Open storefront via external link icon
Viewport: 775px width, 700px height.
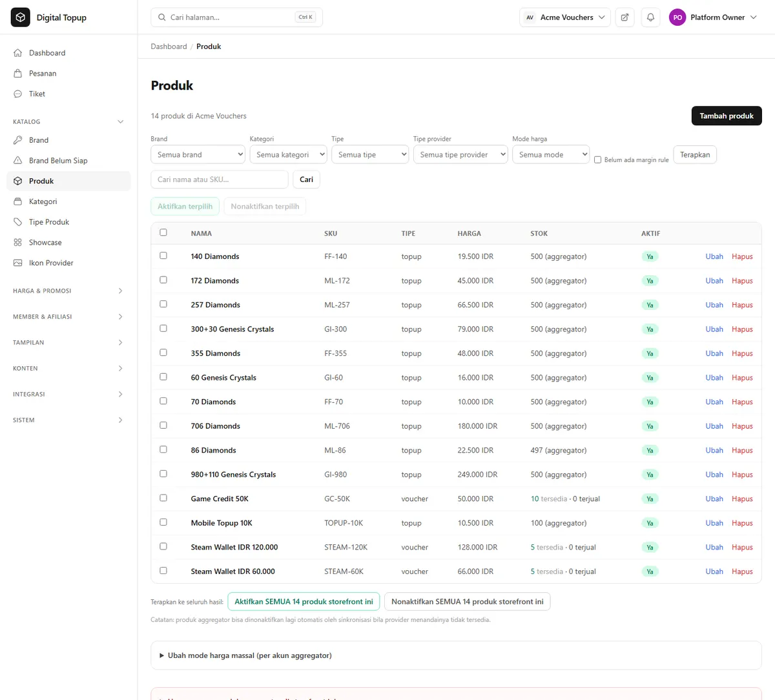625,17
